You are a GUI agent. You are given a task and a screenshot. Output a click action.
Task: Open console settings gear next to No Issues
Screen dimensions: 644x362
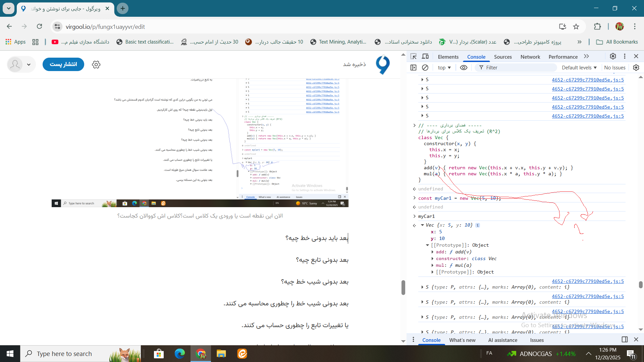[636, 67]
